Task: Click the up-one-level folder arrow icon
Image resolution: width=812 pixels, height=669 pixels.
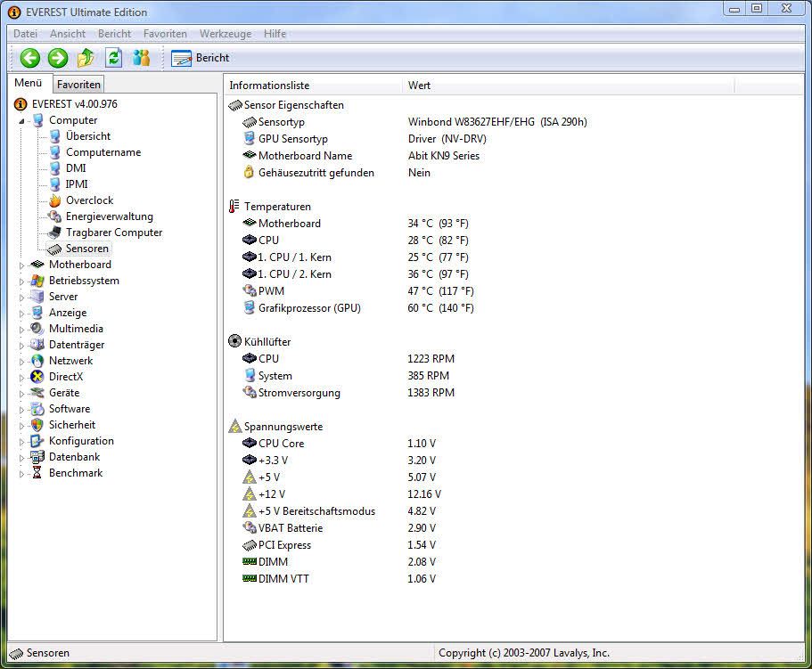Action: (86, 58)
